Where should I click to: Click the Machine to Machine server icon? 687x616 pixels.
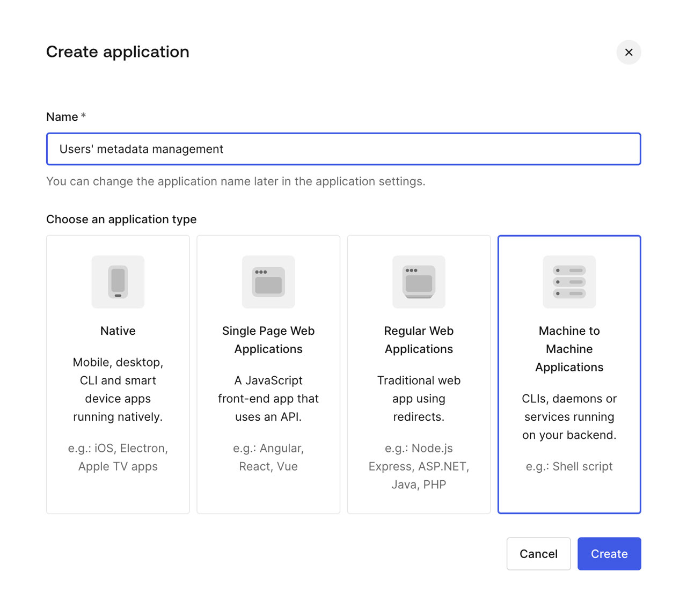tap(569, 282)
